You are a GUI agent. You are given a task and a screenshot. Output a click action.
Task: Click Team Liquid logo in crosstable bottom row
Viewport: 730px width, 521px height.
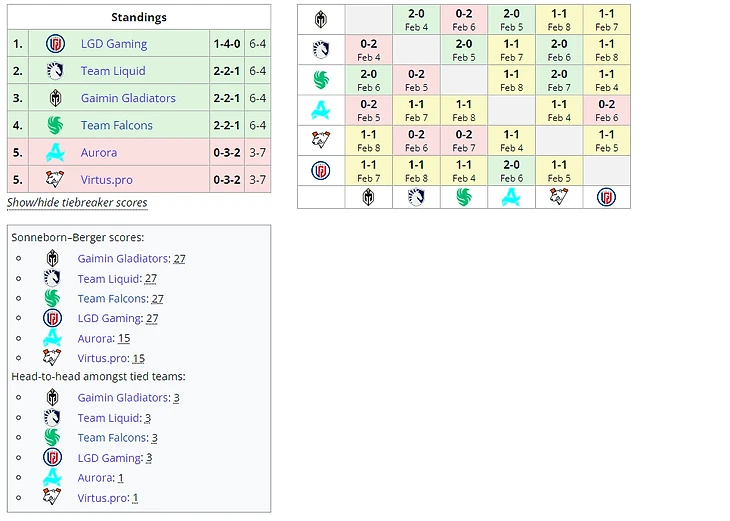click(416, 197)
